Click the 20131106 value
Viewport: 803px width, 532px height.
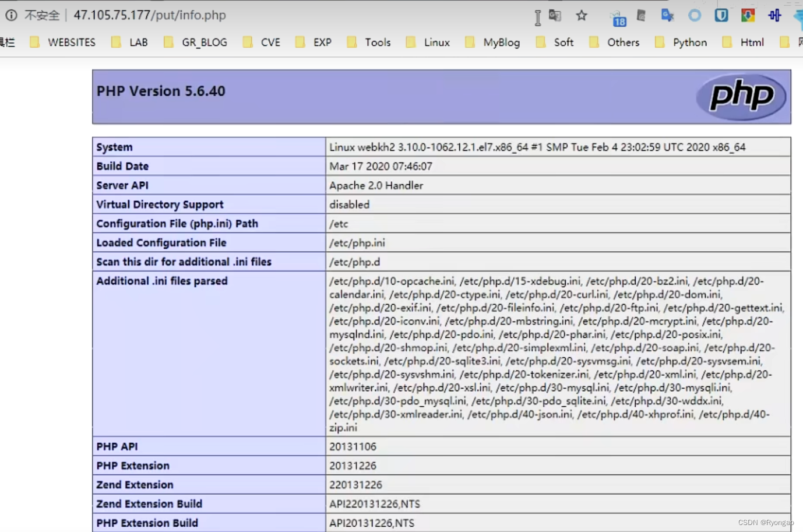353,446
